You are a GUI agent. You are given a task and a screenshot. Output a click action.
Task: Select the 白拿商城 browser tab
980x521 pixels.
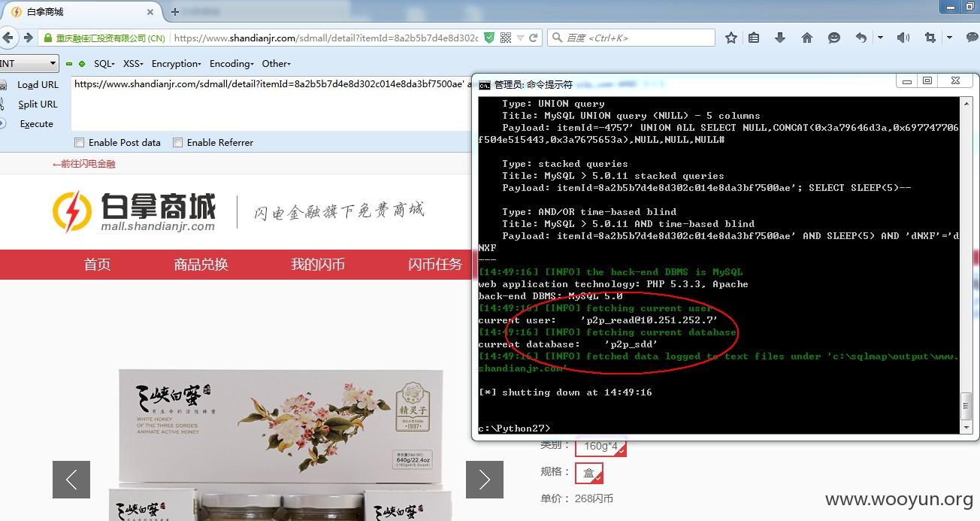point(81,12)
